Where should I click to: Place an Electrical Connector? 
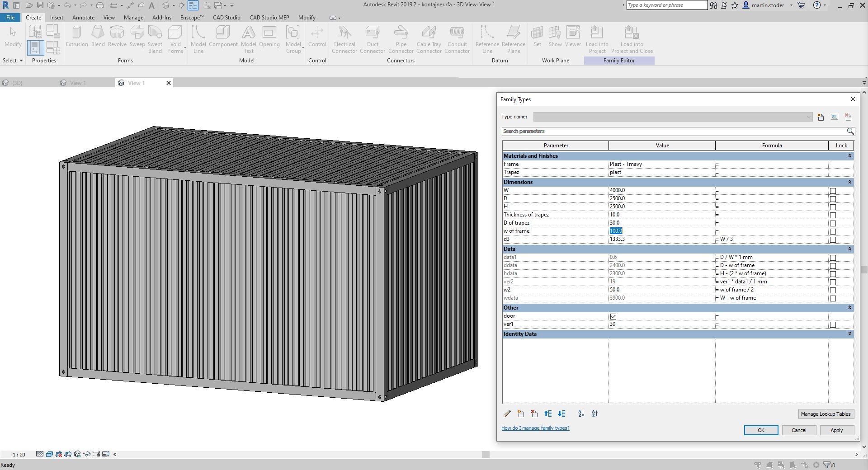click(344, 38)
